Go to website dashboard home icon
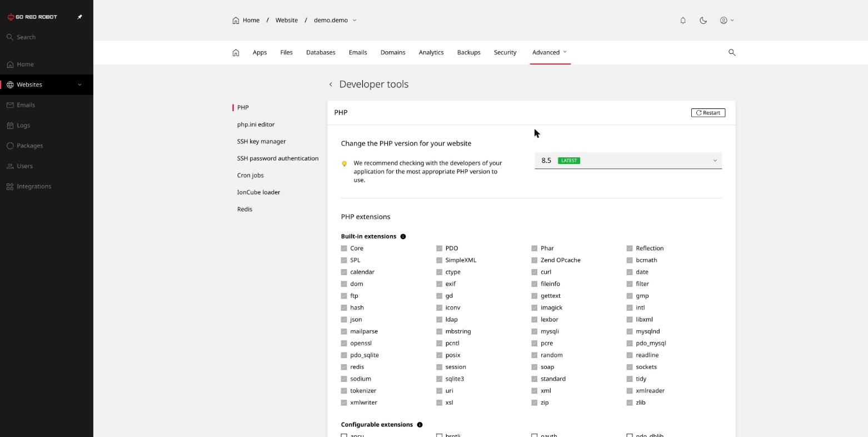Image resolution: width=868 pixels, height=437 pixels. click(x=236, y=52)
